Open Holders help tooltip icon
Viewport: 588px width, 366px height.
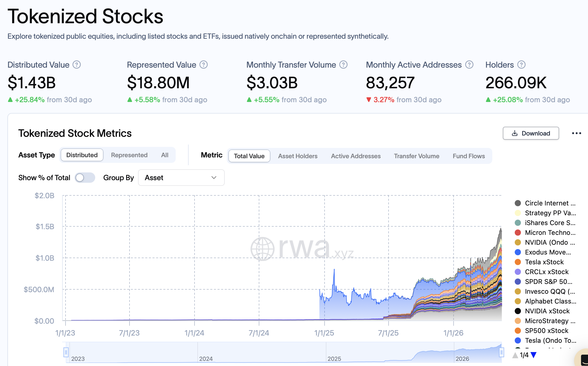point(521,65)
